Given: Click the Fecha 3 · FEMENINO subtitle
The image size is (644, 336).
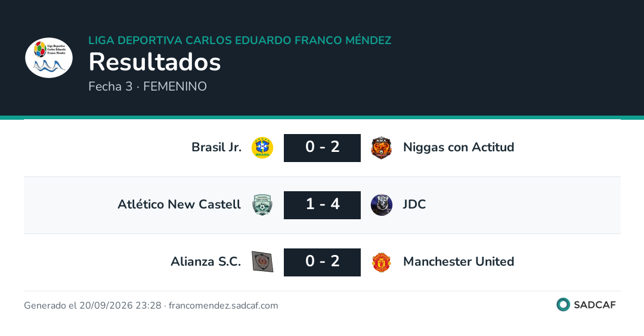Looking at the screenshot, I should [147, 86].
